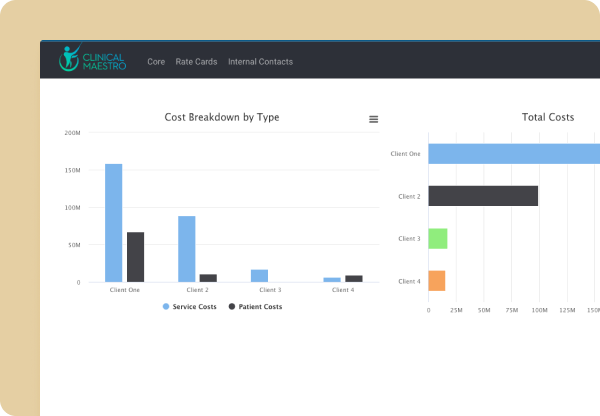Select the orange Client 4 total bar
600x416 pixels.
437,281
